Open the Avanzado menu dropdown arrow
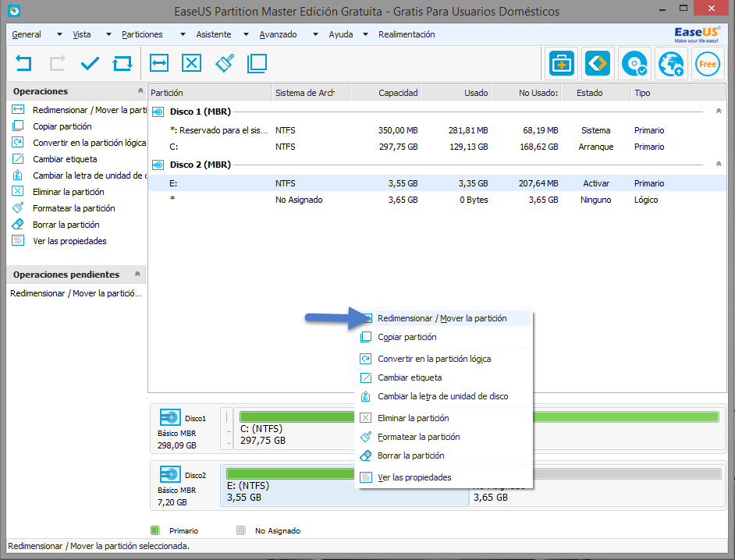 [315, 34]
